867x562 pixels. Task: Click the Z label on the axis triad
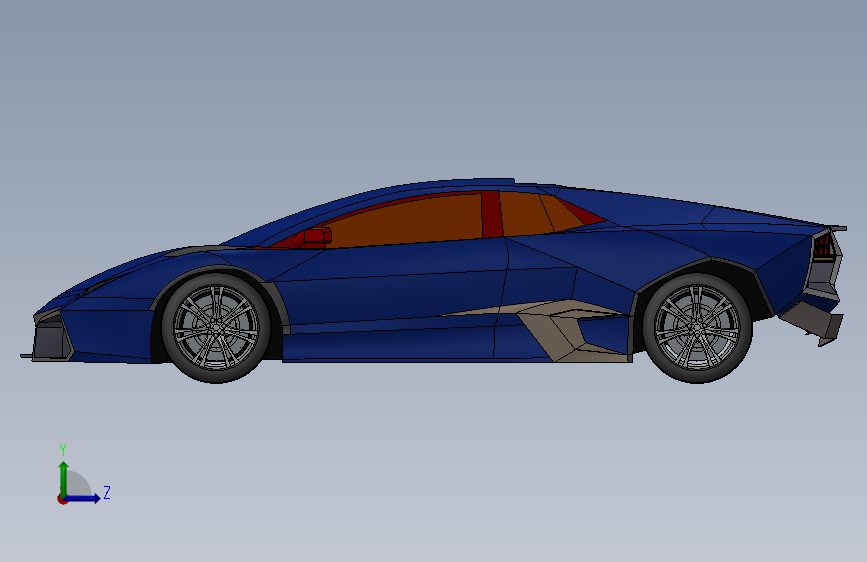point(107,492)
